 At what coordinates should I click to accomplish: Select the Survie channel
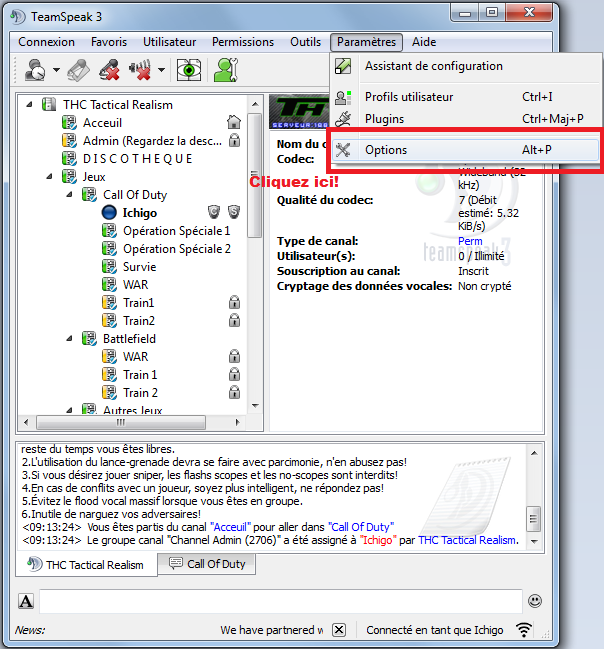click(140, 267)
